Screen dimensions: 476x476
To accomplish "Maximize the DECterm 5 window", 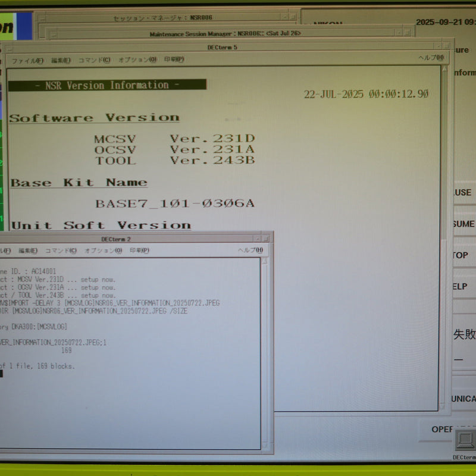I will click(x=446, y=46).
